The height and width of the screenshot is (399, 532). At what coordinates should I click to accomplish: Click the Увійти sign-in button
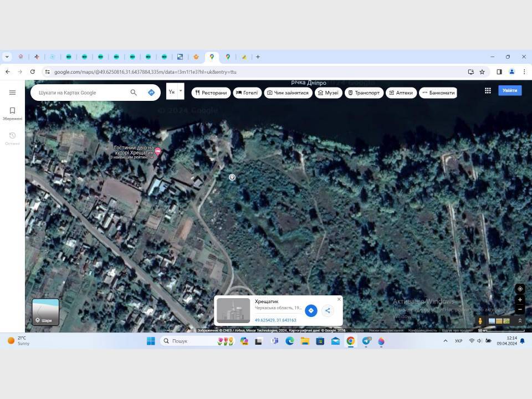pyautogui.click(x=510, y=90)
